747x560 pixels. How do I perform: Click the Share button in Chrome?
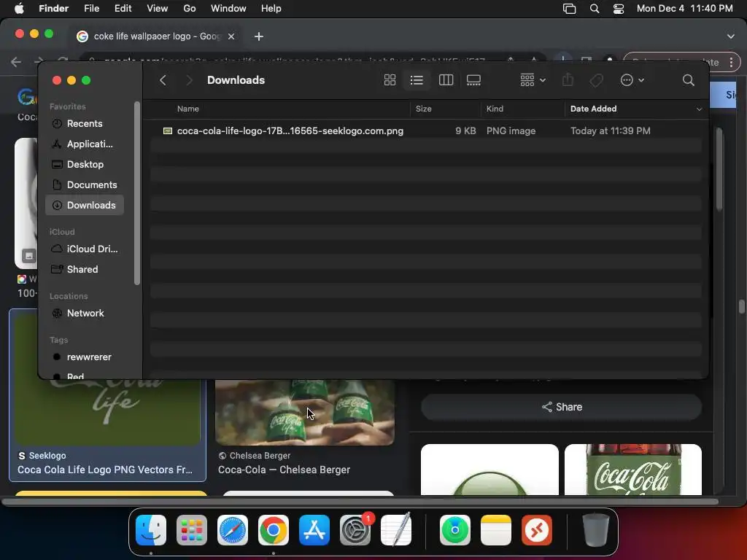pyautogui.click(x=561, y=407)
